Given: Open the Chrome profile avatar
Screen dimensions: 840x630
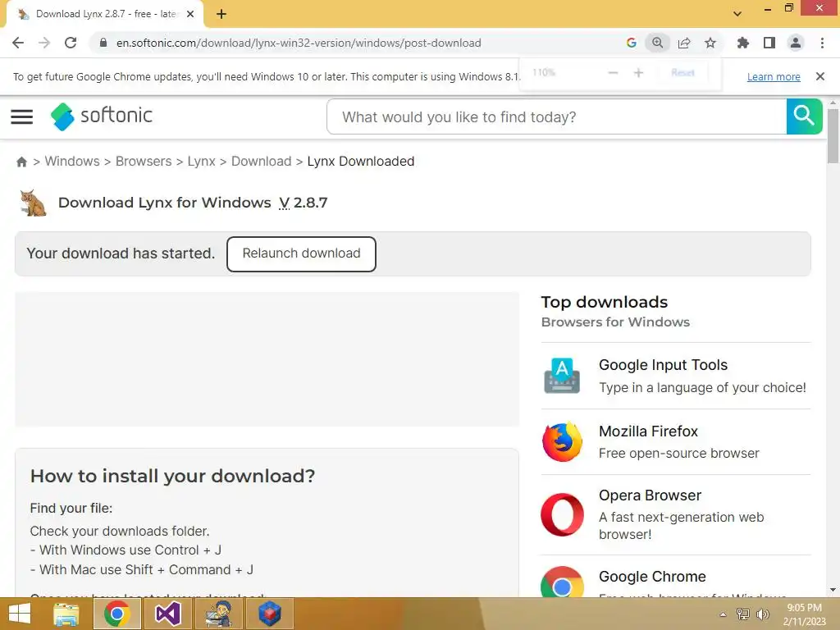Looking at the screenshot, I should click(x=796, y=43).
